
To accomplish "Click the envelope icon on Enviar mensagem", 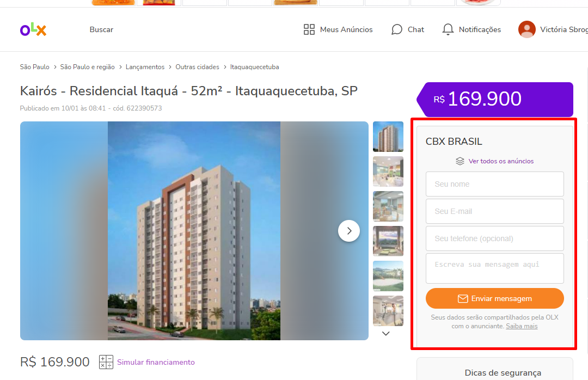I will coord(463,298).
